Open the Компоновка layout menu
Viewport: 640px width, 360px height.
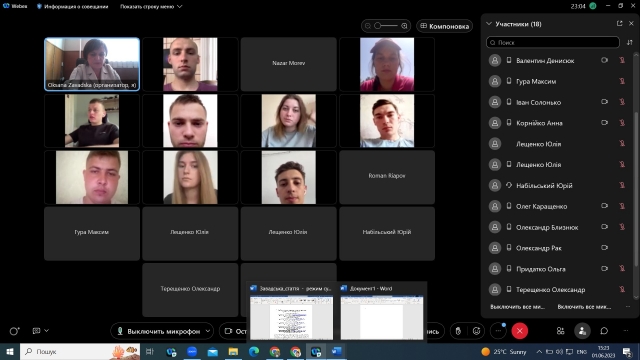[444, 26]
